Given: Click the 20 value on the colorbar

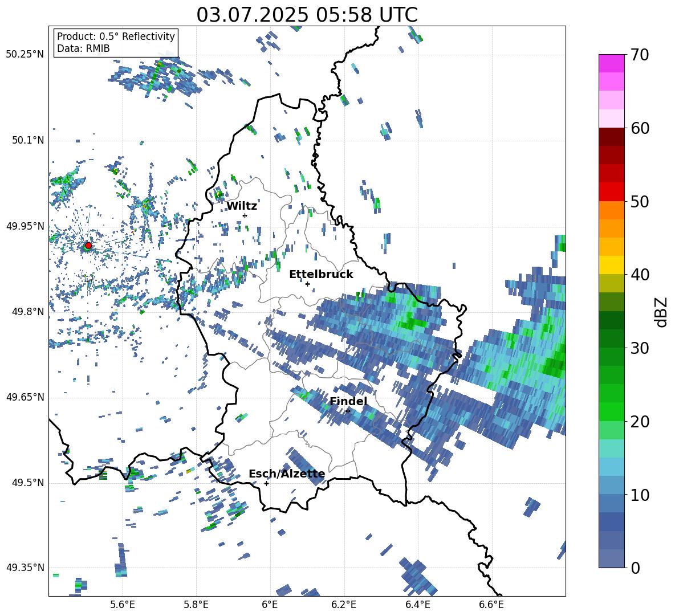Looking at the screenshot, I should pos(639,422).
